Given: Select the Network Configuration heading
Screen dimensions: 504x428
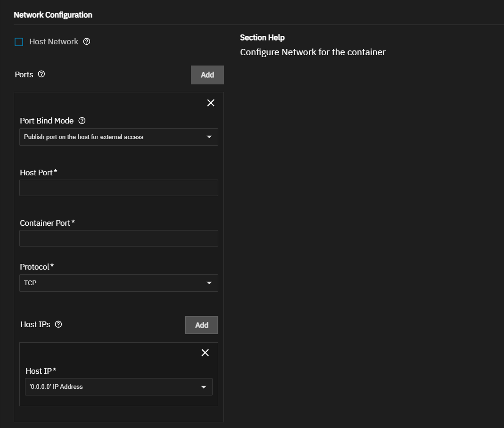Looking at the screenshot, I should (x=53, y=15).
